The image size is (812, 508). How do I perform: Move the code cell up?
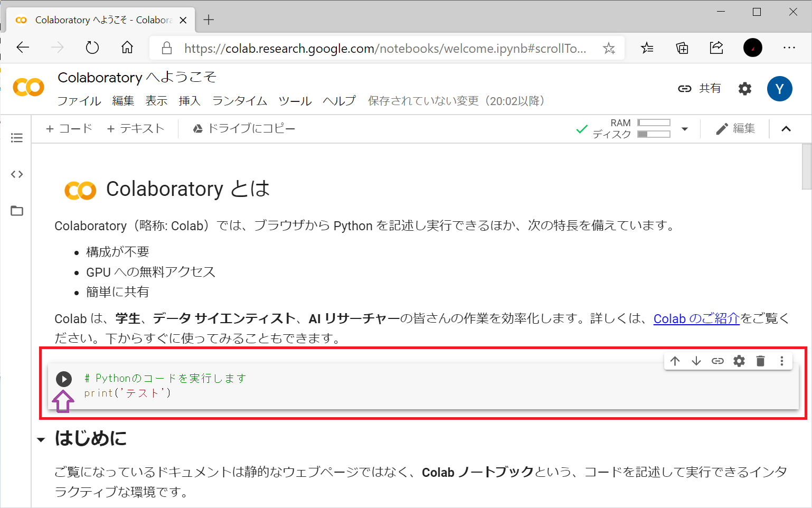coord(675,361)
